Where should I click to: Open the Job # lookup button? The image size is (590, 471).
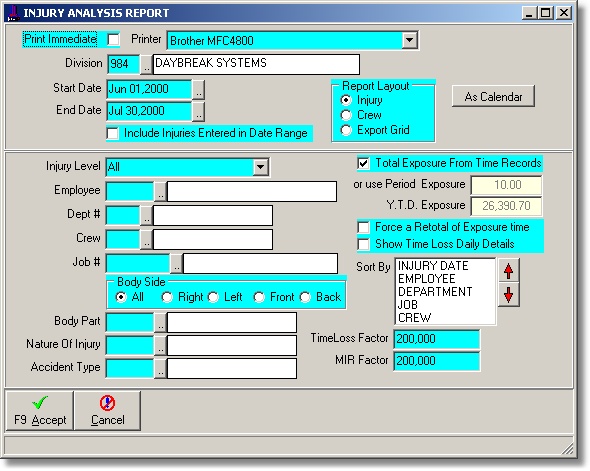176,263
